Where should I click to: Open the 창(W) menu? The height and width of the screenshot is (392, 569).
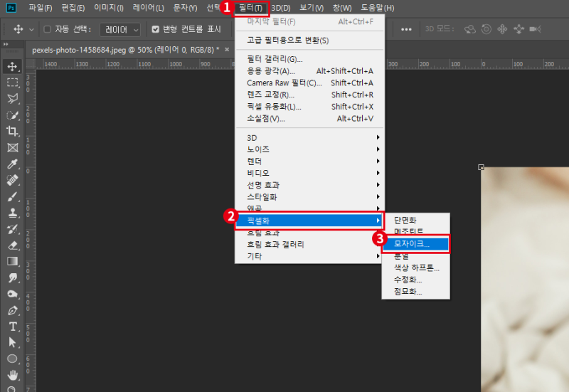(342, 8)
